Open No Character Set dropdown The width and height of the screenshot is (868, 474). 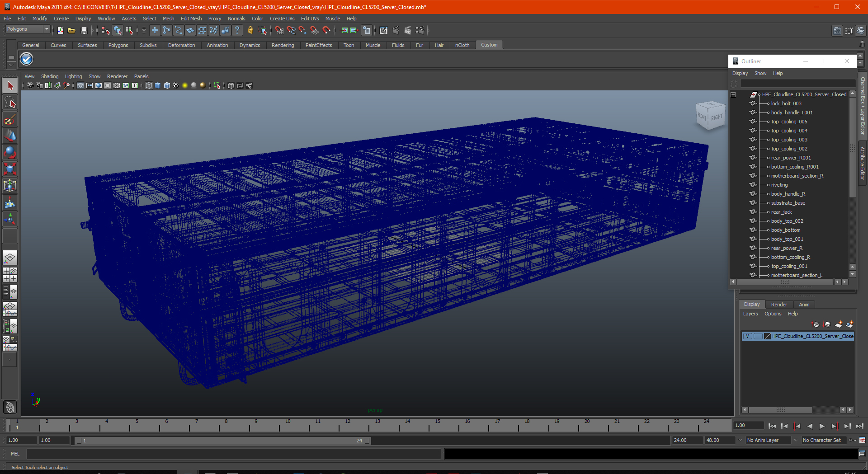pyautogui.click(x=824, y=440)
